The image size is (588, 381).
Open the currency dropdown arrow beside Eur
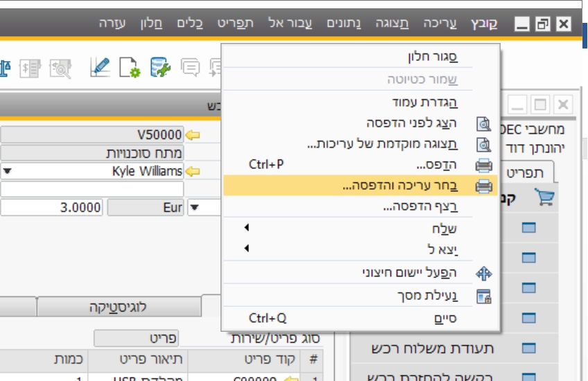click(x=194, y=207)
